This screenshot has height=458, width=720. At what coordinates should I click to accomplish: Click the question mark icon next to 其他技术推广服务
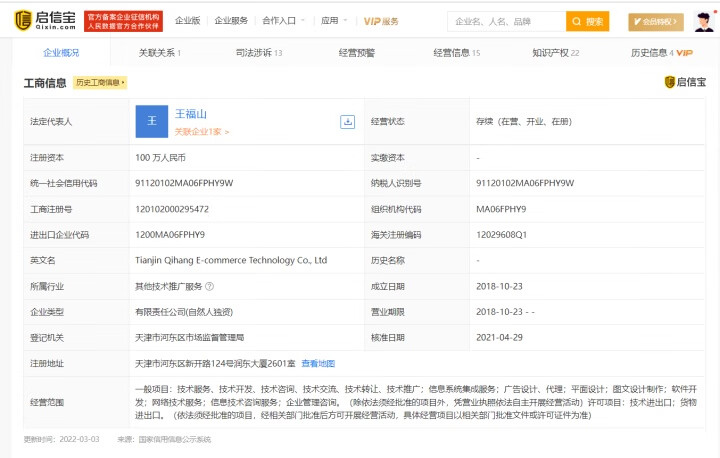point(209,286)
